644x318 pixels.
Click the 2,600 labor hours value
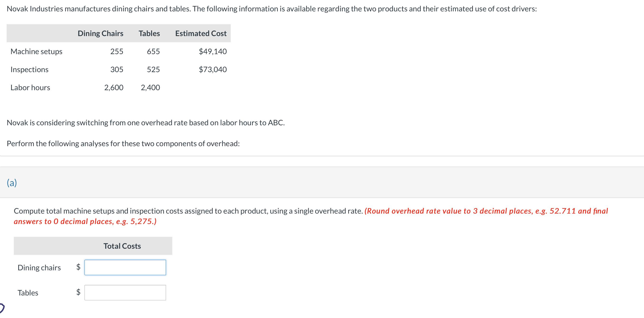click(114, 88)
